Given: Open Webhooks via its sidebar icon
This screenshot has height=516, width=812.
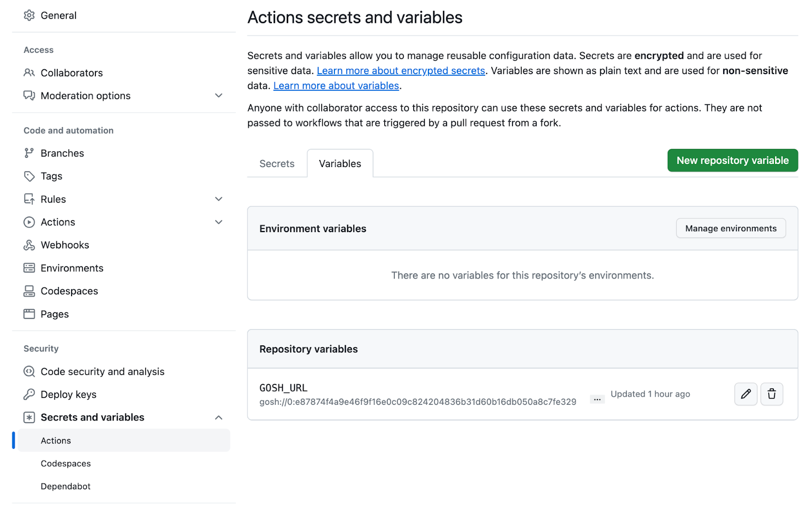Looking at the screenshot, I should [29, 245].
